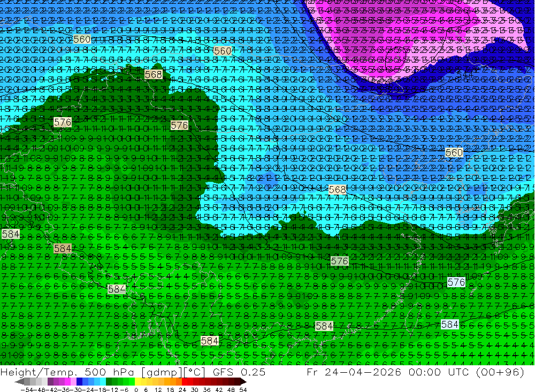Pick the dark purple swatch near -42

[50, 382]
